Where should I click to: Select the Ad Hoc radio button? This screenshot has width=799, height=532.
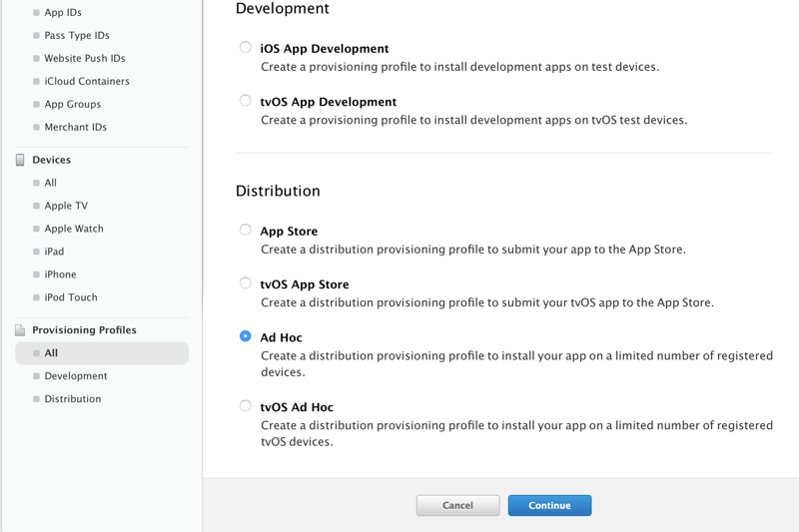pyautogui.click(x=246, y=336)
